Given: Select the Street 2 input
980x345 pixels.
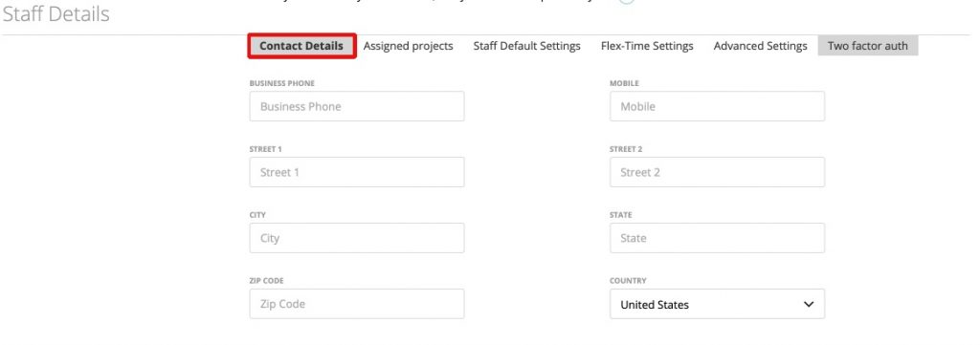Looking at the screenshot, I should coord(717,172).
